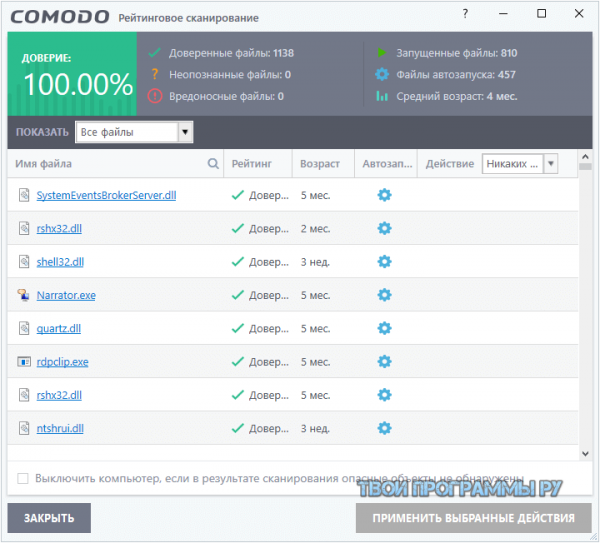The image size is (600, 543).
Task: Click the autorun gear icon for ntshrui.dll
Action: click(384, 428)
